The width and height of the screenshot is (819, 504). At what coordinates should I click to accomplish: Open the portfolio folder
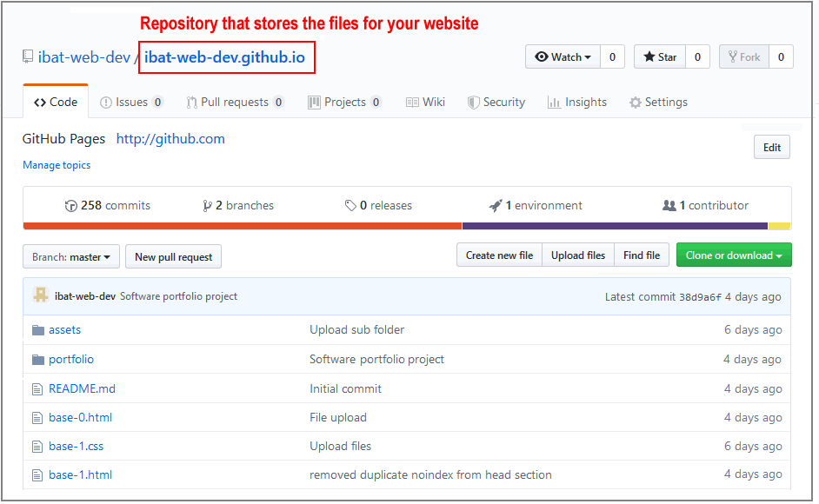click(x=71, y=360)
